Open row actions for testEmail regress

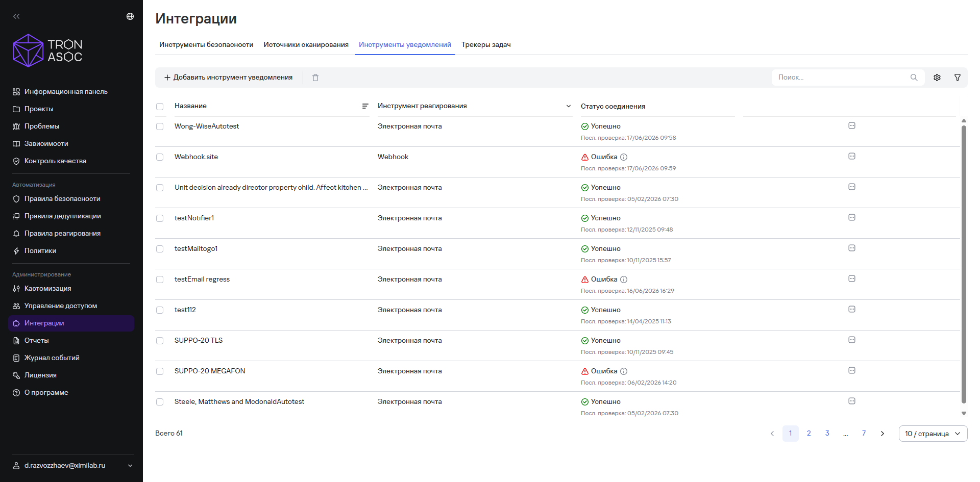852,278
